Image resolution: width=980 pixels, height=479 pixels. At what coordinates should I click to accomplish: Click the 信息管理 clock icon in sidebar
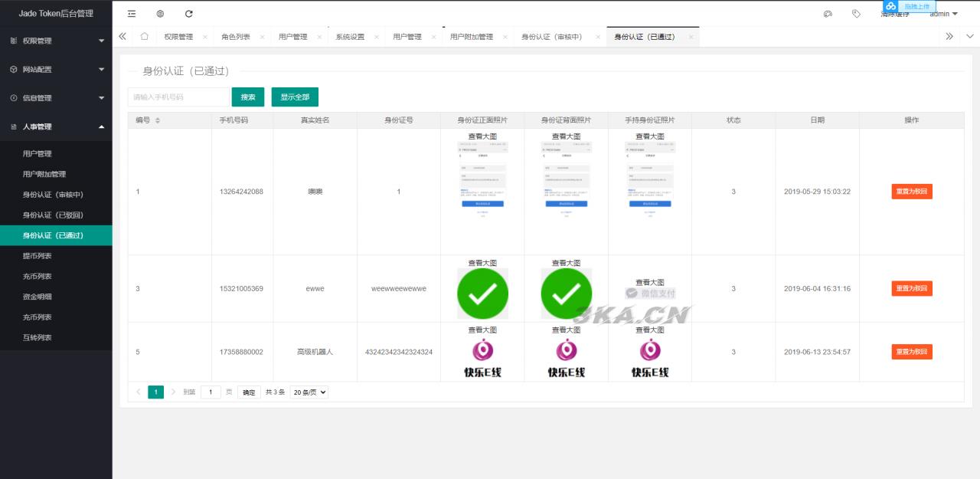tap(14, 98)
